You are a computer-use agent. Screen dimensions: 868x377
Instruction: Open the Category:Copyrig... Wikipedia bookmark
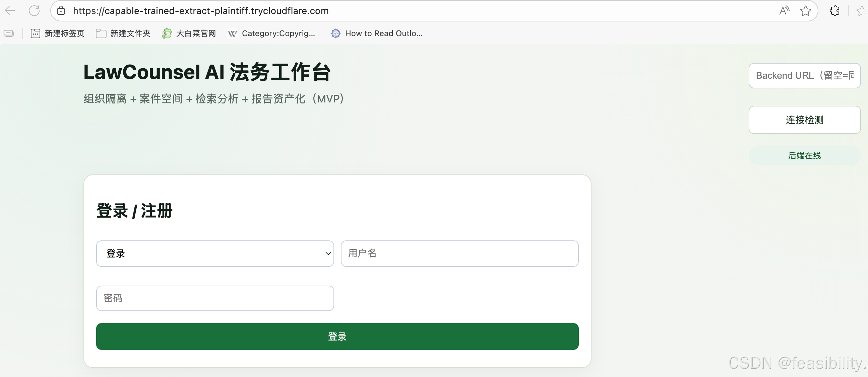pos(271,33)
